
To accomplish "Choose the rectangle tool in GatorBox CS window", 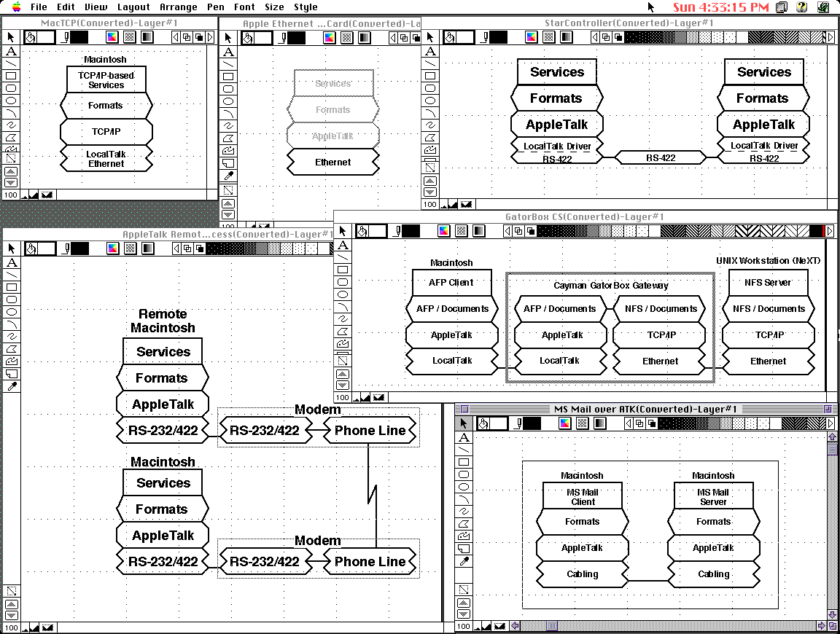I will 343,270.
